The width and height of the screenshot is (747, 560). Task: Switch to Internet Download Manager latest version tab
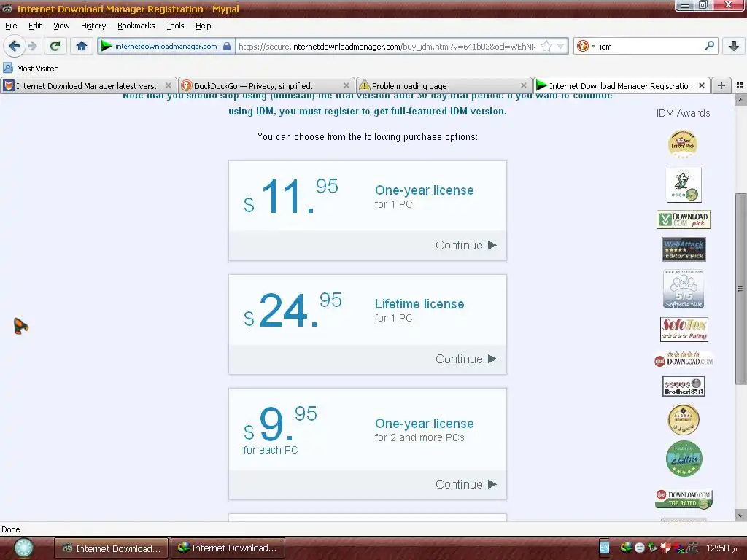(88, 86)
